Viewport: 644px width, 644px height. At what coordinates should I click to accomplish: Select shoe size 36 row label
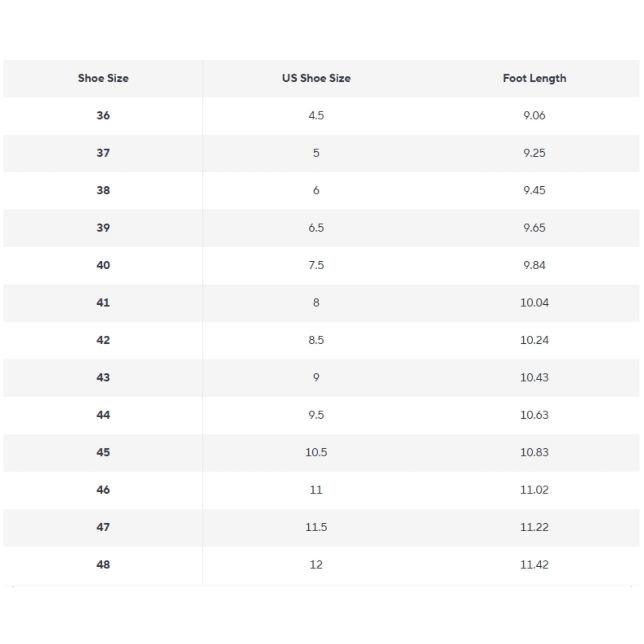103,116
